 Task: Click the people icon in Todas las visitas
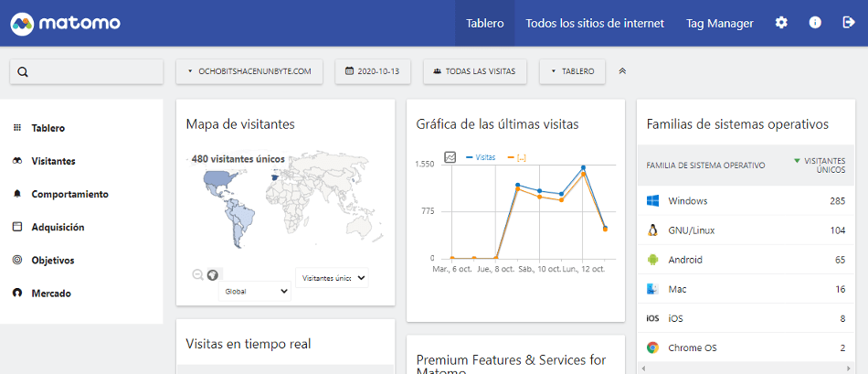click(438, 71)
